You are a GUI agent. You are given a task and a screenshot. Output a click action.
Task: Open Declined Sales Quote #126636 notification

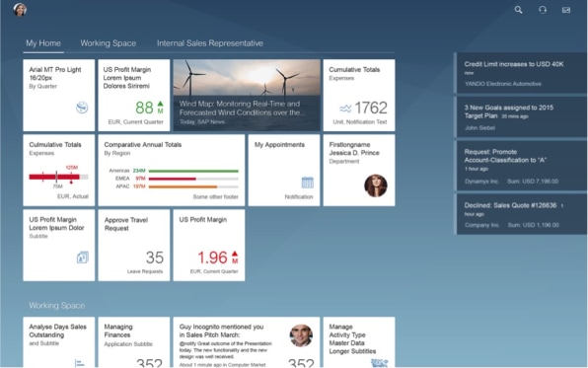(x=521, y=214)
